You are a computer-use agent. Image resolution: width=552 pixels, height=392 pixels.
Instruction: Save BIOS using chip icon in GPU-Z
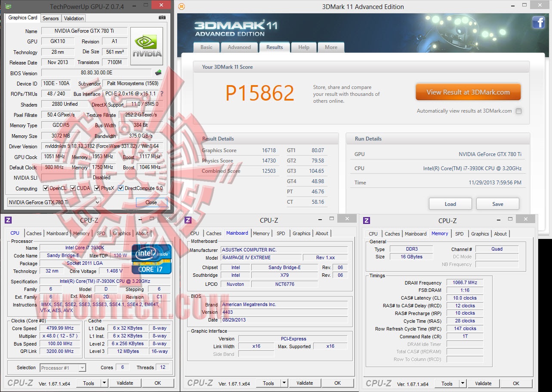pyautogui.click(x=158, y=73)
